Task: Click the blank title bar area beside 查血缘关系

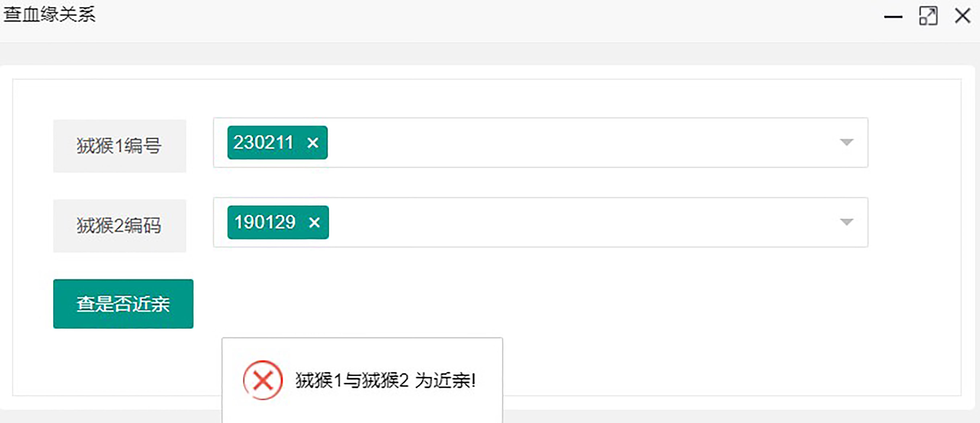Action: click(456, 17)
